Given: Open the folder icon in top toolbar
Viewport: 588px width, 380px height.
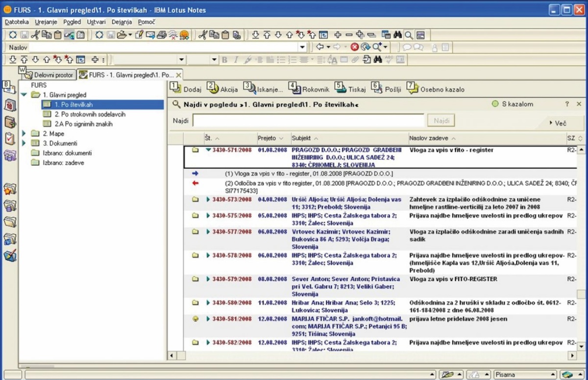Looking at the screenshot, I should [121, 35].
